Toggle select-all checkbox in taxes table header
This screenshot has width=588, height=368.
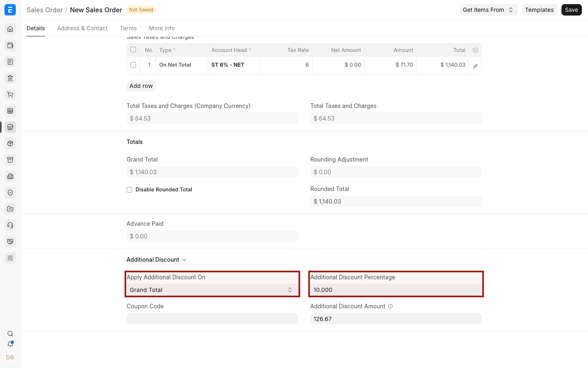(133, 49)
